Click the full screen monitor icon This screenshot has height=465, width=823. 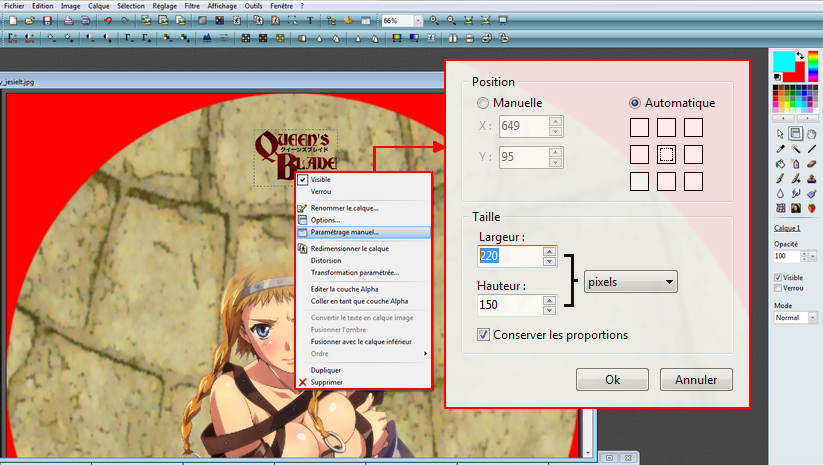click(x=503, y=20)
